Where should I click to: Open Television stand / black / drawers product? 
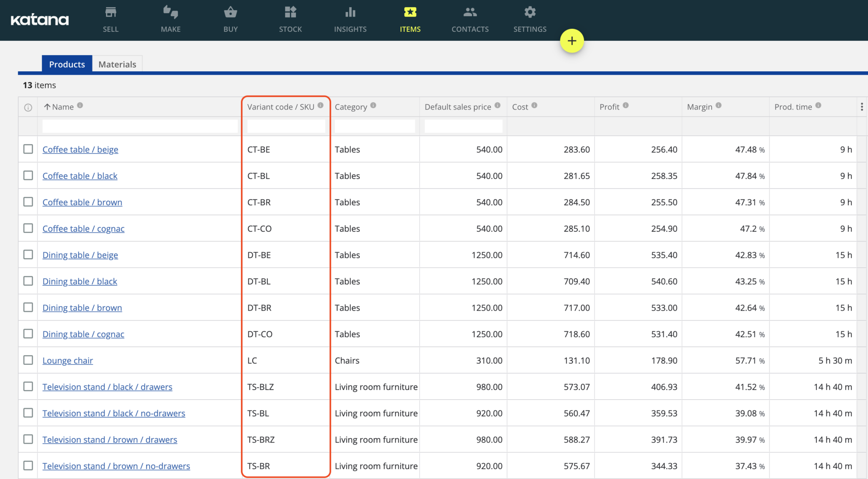pyautogui.click(x=107, y=387)
